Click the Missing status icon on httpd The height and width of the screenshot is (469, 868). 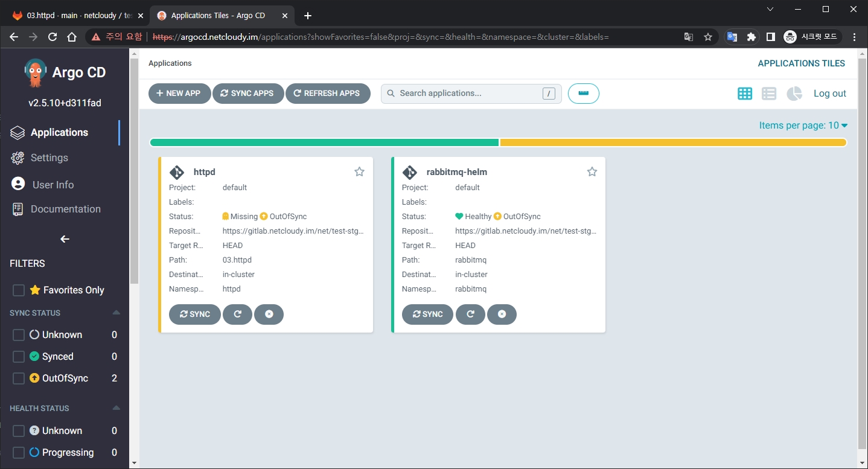[x=226, y=216]
